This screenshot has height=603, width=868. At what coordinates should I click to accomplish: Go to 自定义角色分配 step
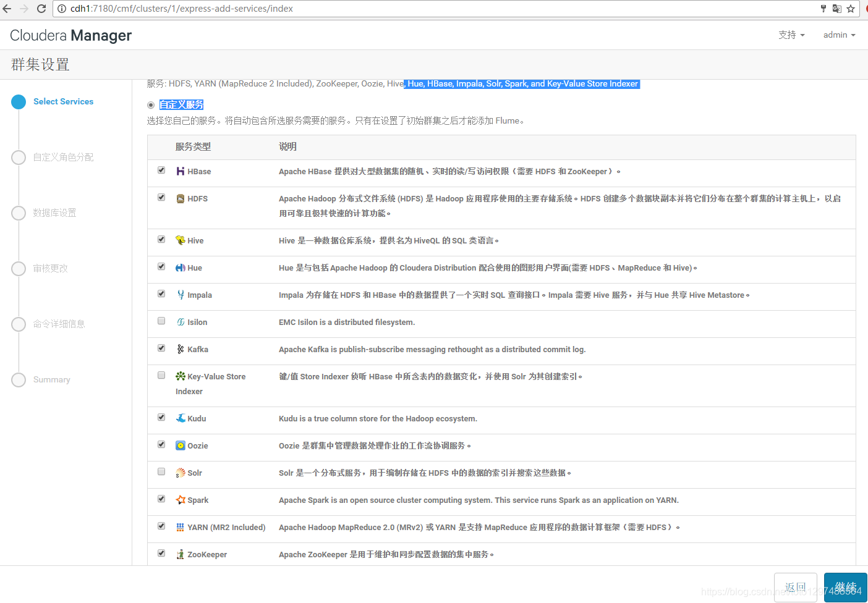point(63,157)
